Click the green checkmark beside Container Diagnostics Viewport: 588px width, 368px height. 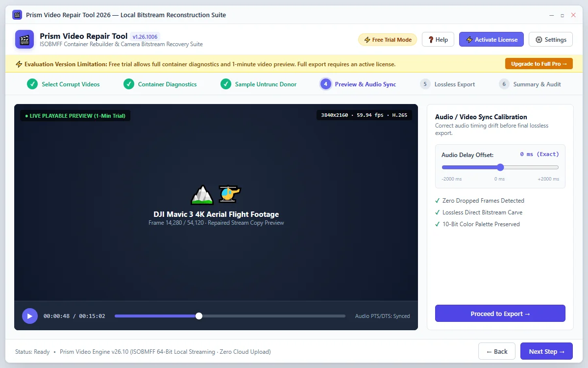[x=129, y=84]
